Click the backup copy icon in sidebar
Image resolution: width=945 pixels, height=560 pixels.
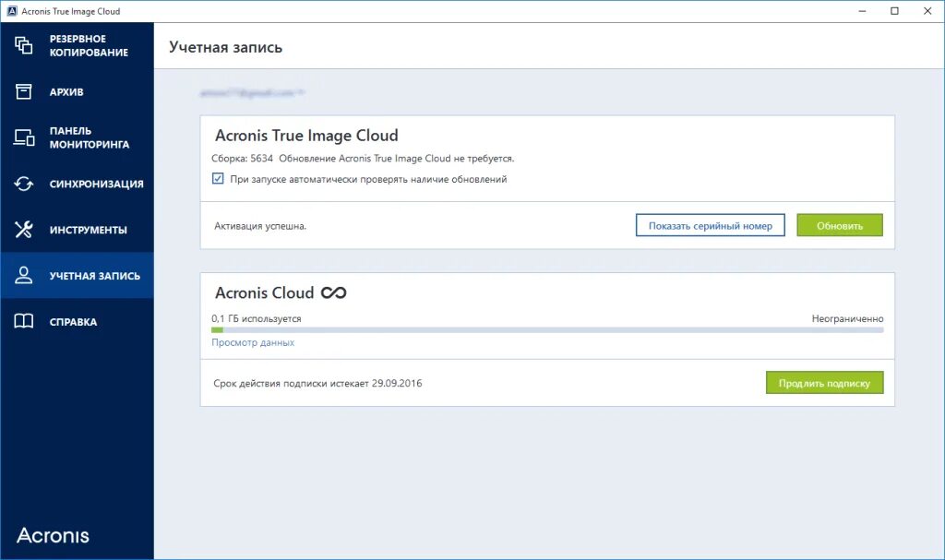pyautogui.click(x=23, y=45)
